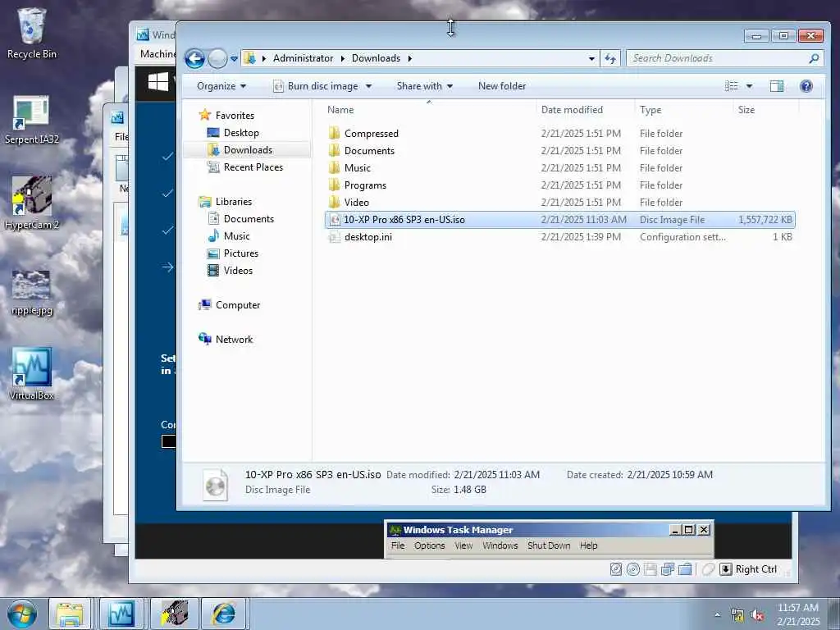
Task: Click the Explorer forward arrow button
Action: [x=217, y=58]
